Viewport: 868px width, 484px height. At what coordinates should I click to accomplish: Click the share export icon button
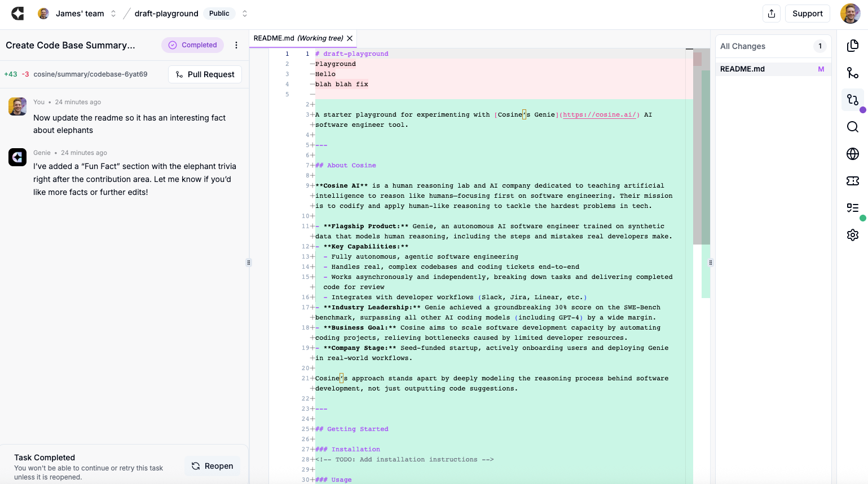click(x=772, y=14)
